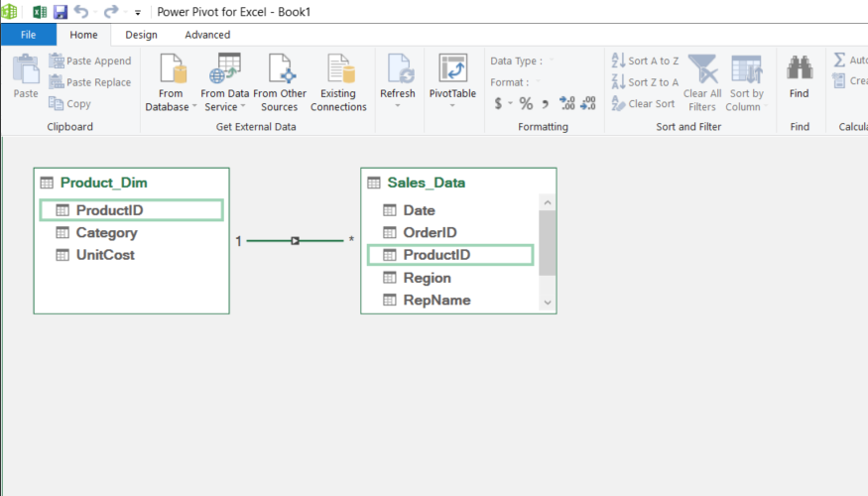Expand Refresh dropdown arrow

pos(398,106)
